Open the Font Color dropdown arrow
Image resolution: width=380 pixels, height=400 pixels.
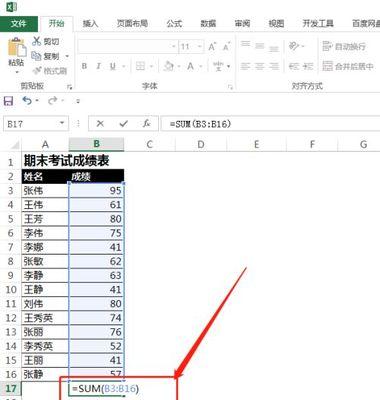[201, 66]
